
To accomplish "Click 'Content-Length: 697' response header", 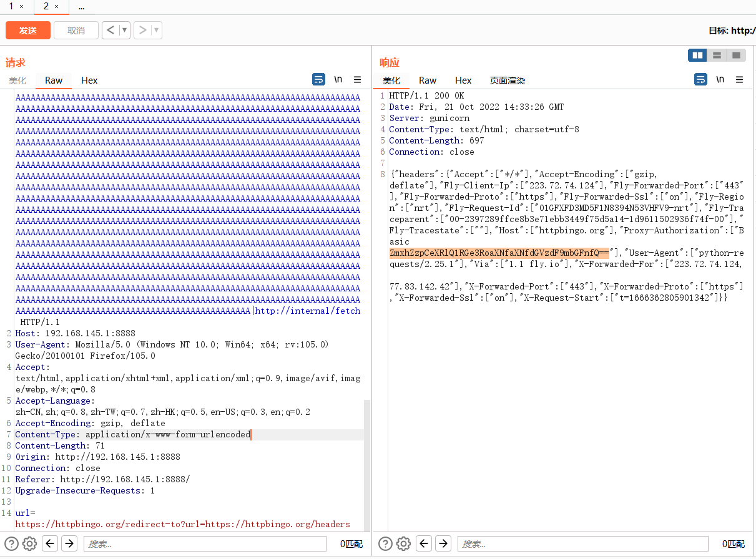I will pyautogui.click(x=436, y=140).
